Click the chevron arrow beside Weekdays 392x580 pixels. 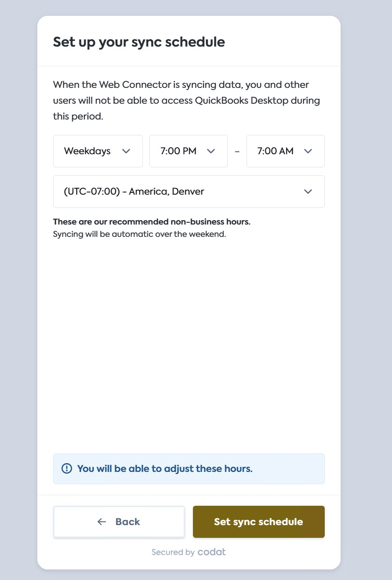pyautogui.click(x=126, y=151)
